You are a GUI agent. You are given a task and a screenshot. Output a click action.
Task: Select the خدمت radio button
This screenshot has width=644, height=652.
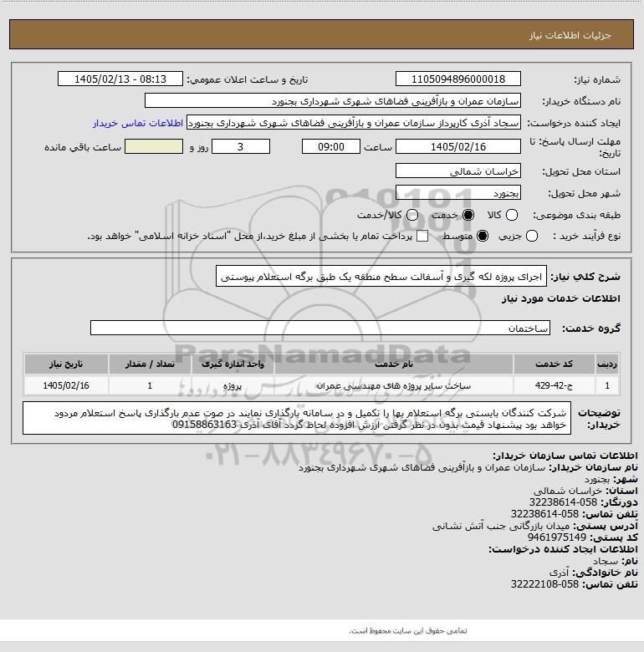(468, 215)
